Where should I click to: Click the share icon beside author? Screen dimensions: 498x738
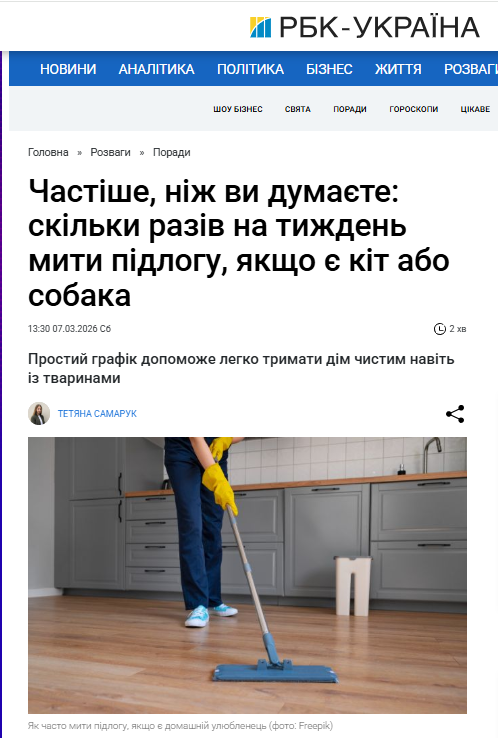tap(455, 414)
